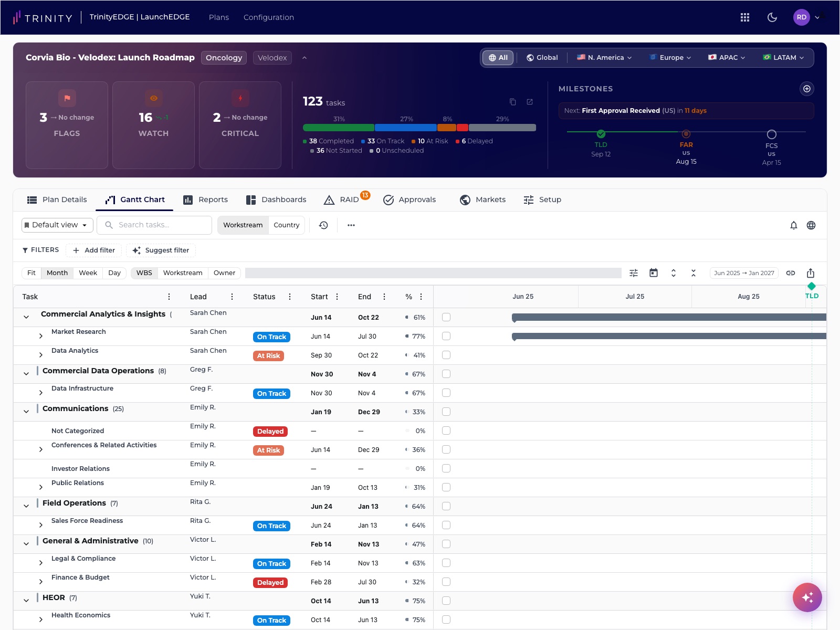The image size is (840, 630).
Task: Expand the Market Research row
Action: click(41, 336)
